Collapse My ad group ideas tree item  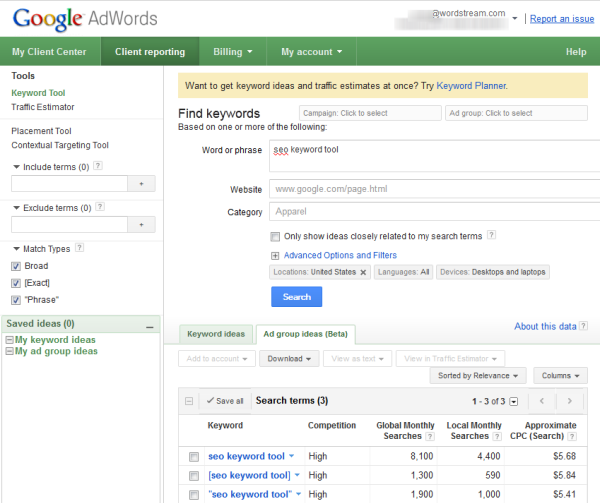10,351
